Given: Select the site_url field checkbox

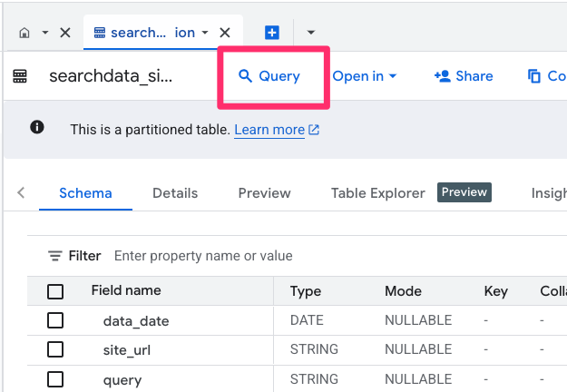Looking at the screenshot, I should [55, 349].
